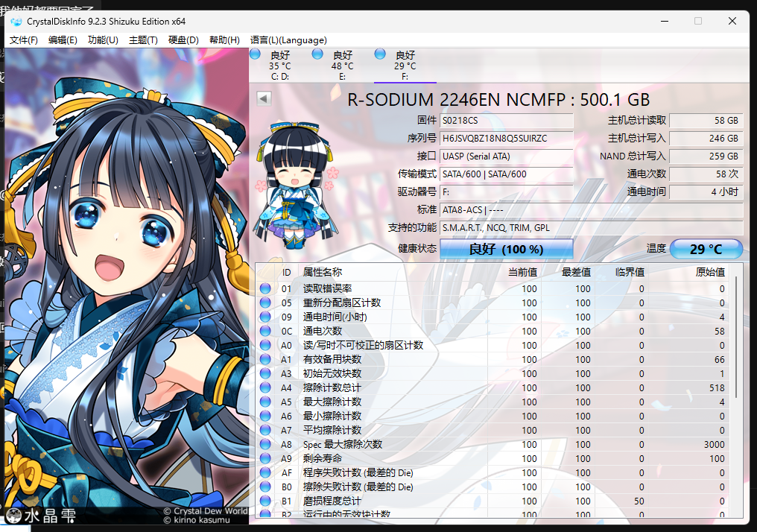Open the 帮助(H) menu
757x532 pixels.
[224, 40]
